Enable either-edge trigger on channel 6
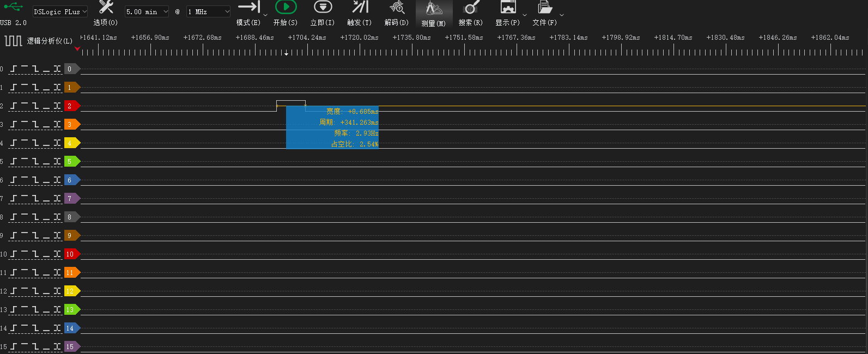Screen dimensions: 868x354 [57, 180]
